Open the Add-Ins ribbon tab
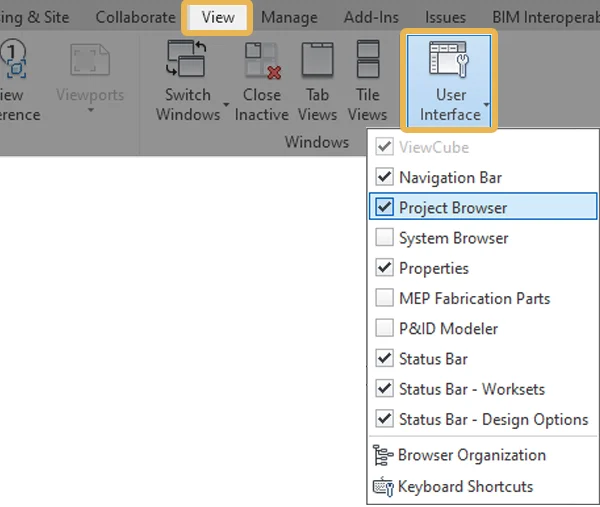Image resolution: width=600 pixels, height=507 pixels. click(x=370, y=17)
